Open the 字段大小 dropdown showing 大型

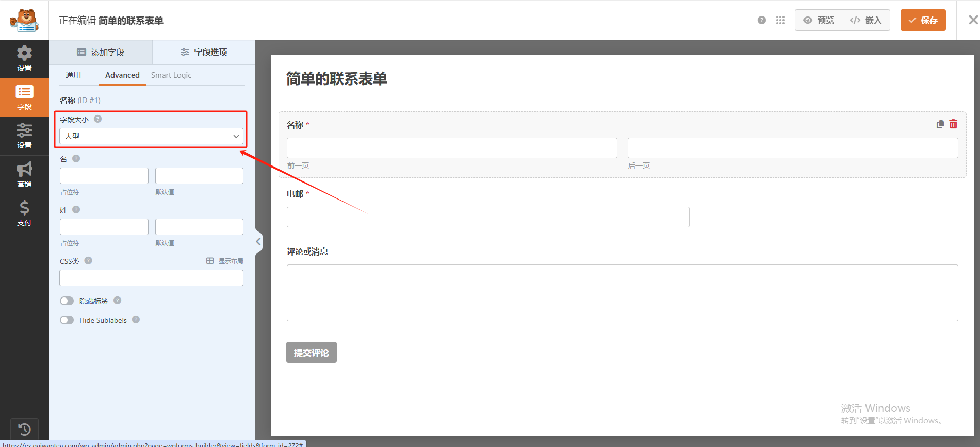click(x=151, y=136)
